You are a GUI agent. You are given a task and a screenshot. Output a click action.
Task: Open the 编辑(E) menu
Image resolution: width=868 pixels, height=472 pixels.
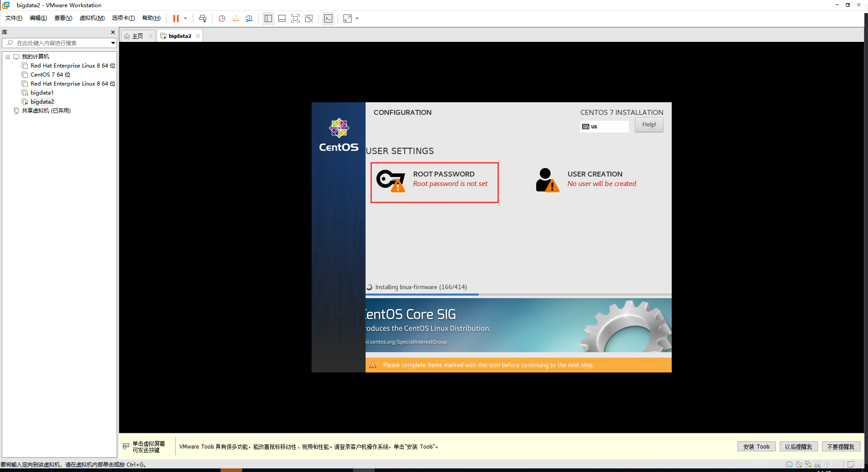coord(38,18)
